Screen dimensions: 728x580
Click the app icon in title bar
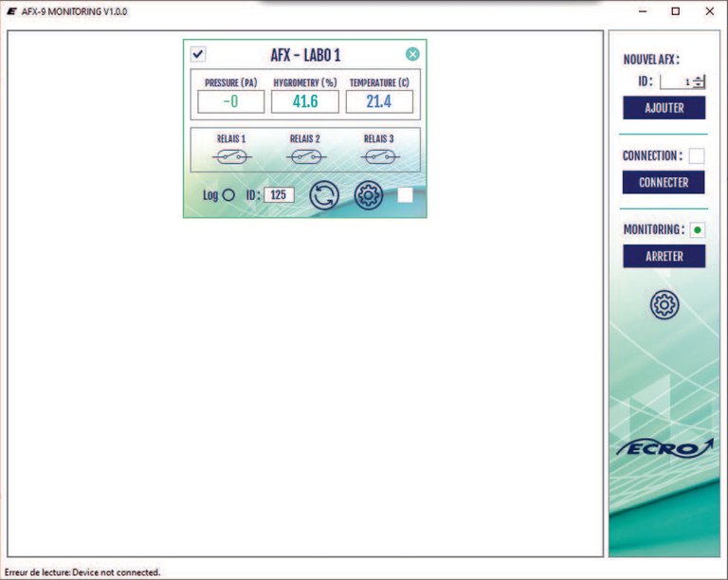click(11, 11)
